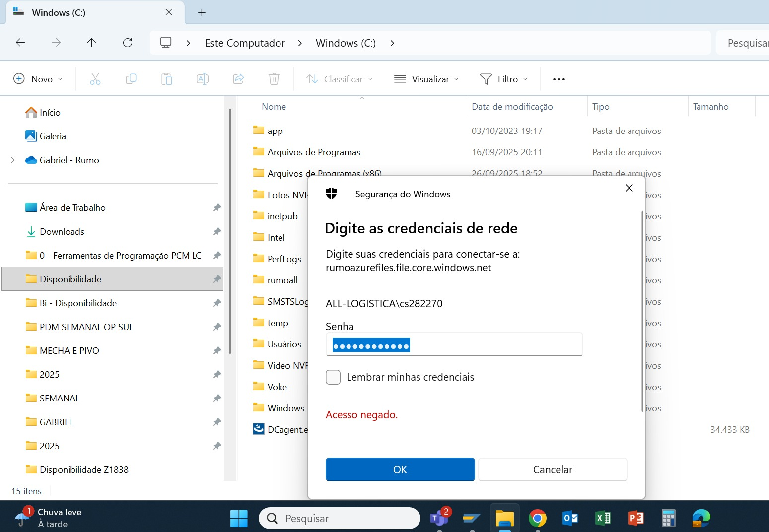Image resolution: width=769 pixels, height=532 pixels.
Task: Expand chevron after Windows (C:) in address bar
Action: pos(392,43)
